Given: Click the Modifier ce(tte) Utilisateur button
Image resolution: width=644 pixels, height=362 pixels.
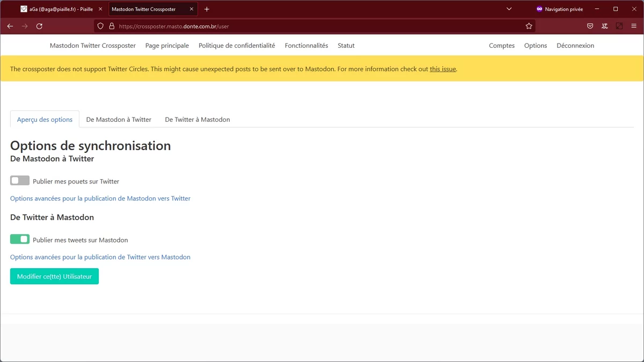Looking at the screenshot, I should (54, 276).
